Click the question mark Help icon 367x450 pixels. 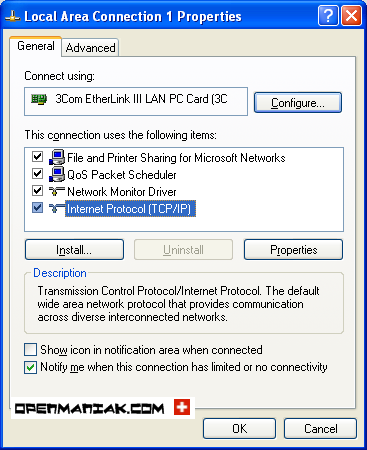pos(328,16)
